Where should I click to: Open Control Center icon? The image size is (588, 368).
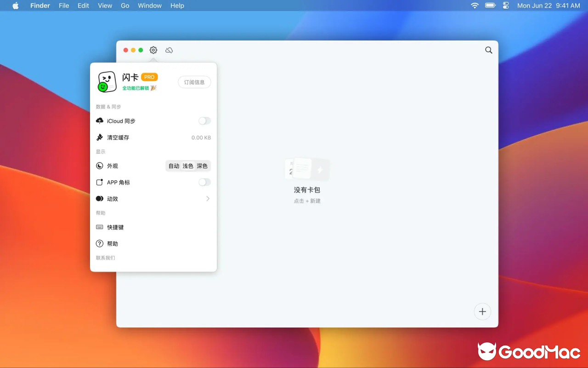coord(506,6)
